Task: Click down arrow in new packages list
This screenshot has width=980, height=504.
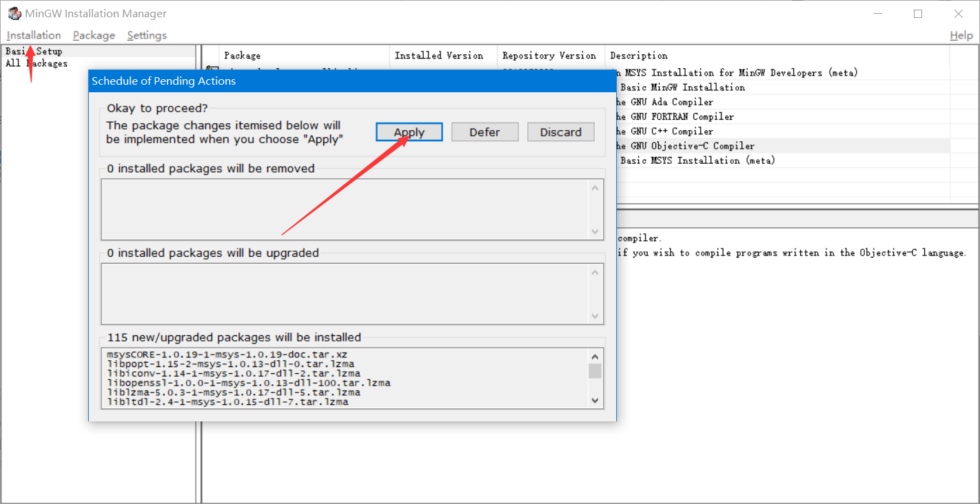Action: point(595,400)
